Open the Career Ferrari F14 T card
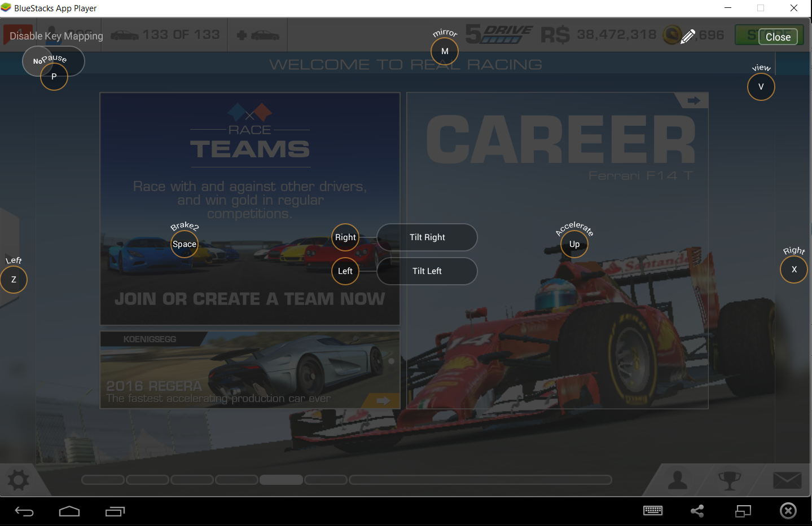Screen dimensions: 812x526 [558, 251]
